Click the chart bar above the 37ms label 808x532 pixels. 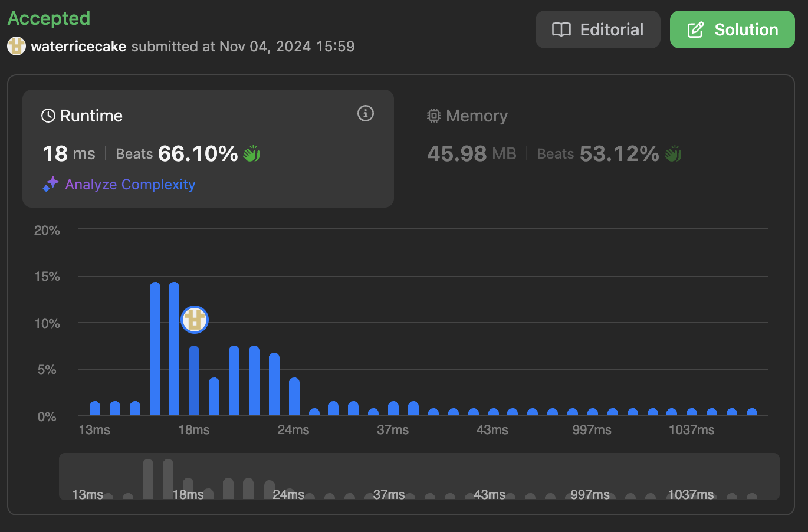pyautogui.click(x=393, y=409)
